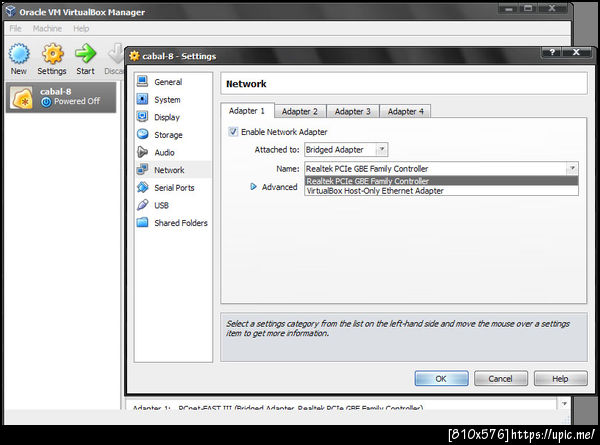600x445 pixels.
Task: Close the Settings dialog
Action: click(x=576, y=52)
